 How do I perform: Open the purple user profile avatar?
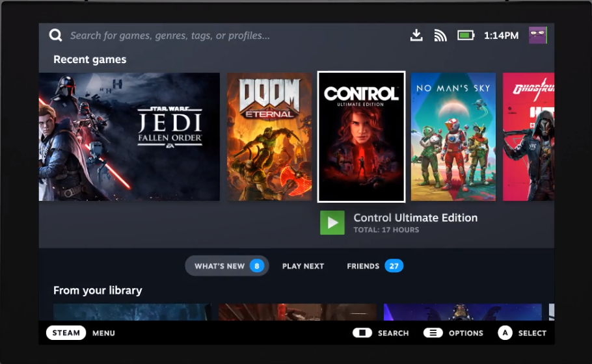(x=537, y=35)
